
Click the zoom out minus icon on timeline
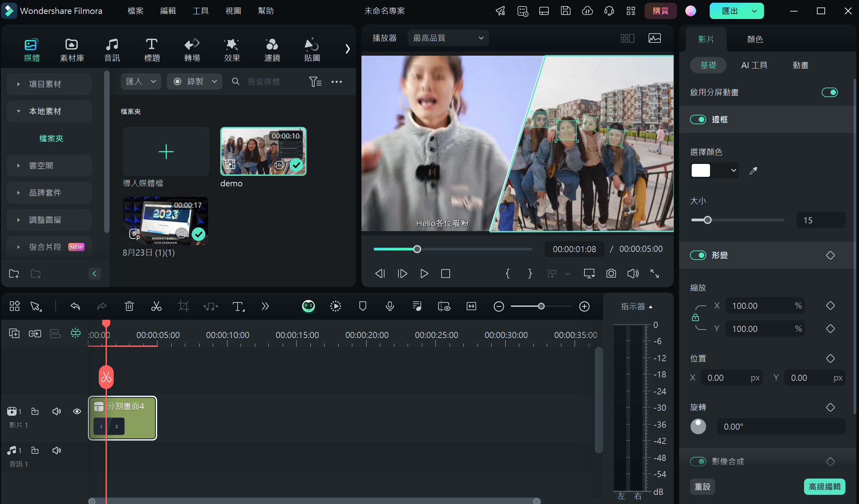[499, 306]
